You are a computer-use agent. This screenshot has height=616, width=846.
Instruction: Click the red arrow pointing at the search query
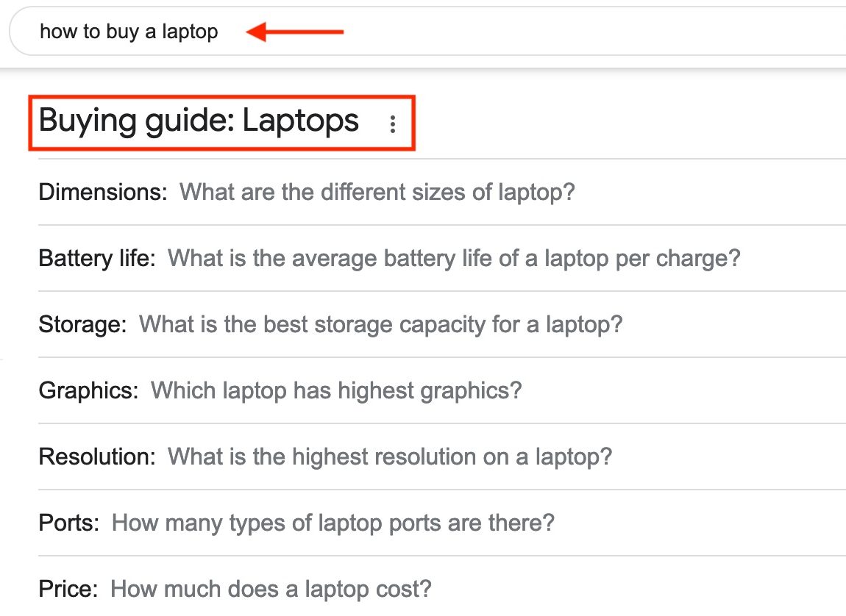[x=295, y=32]
